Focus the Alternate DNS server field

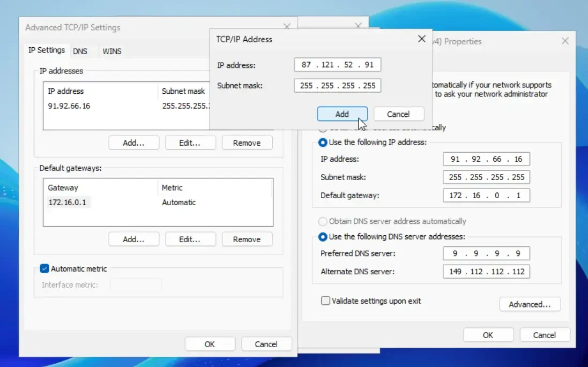[486, 272]
